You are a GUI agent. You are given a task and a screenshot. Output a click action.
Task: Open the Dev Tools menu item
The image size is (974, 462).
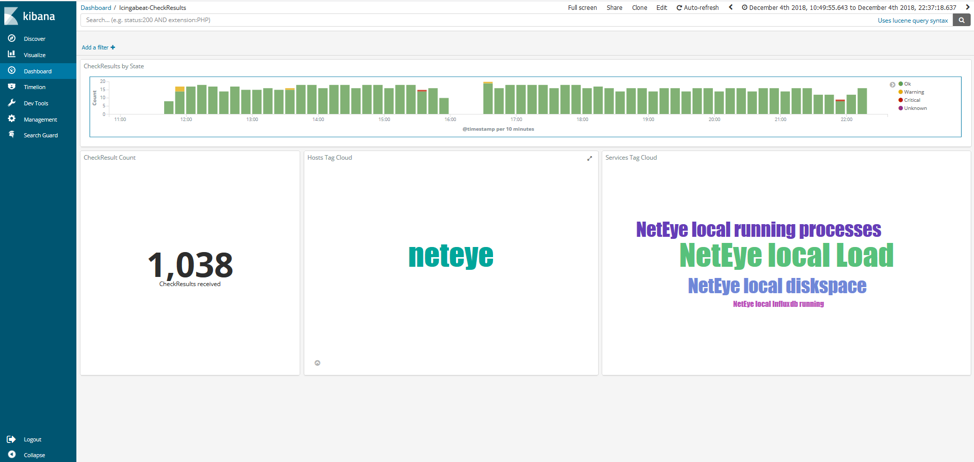(36, 103)
